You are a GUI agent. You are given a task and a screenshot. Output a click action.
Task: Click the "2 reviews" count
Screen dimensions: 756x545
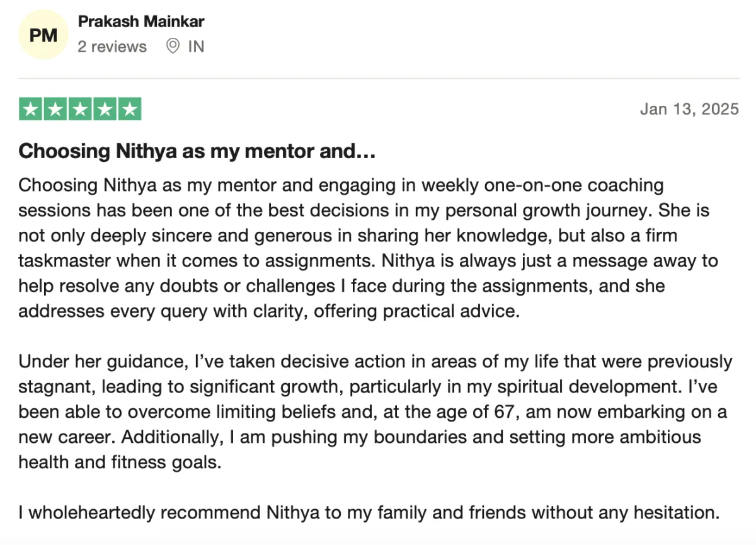pyautogui.click(x=112, y=47)
